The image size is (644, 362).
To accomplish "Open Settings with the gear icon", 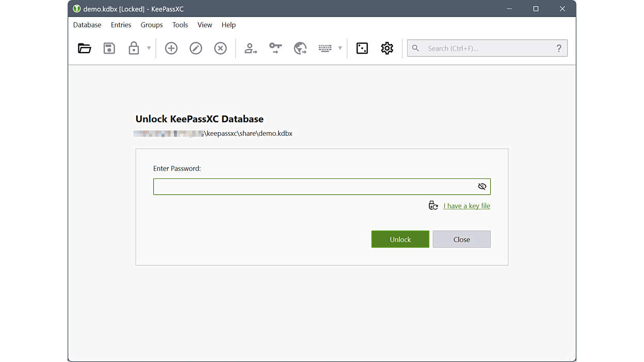I will 387,48.
